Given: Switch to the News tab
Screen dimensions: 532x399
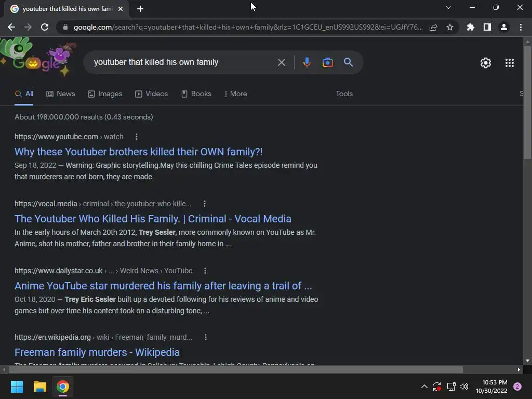Looking at the screenshot, I should [60, 94].
